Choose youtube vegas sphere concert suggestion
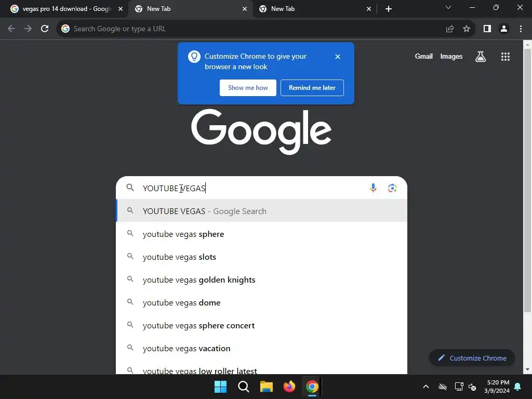The image size is (532, 399). click(x=262, y=325)
